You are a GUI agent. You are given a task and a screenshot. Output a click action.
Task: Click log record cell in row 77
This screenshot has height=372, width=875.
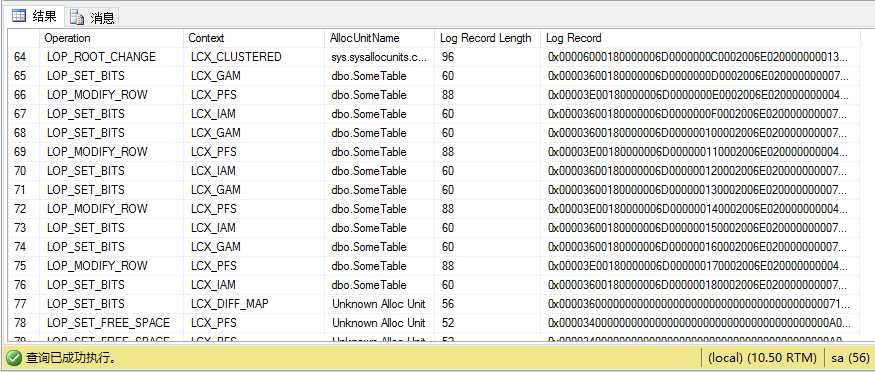coord(699,303)
